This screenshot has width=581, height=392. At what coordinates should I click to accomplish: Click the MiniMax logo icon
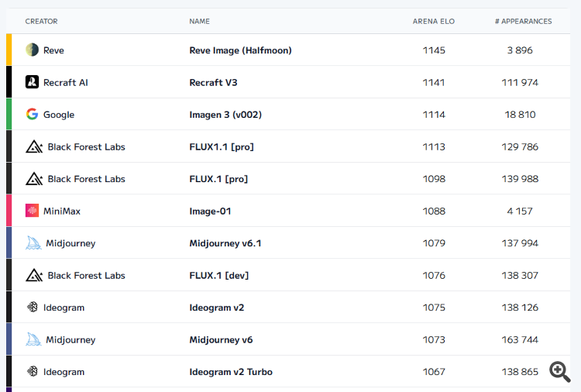click(33, 211)
